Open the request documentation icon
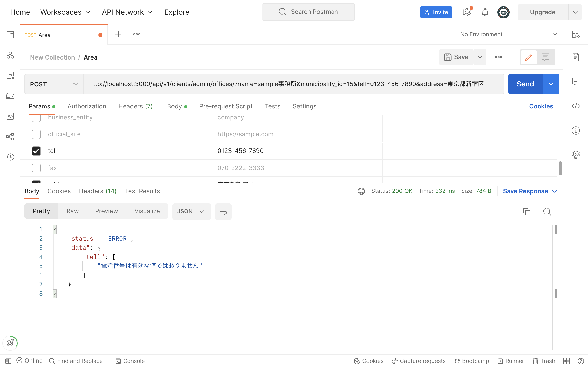 point(576,57)
